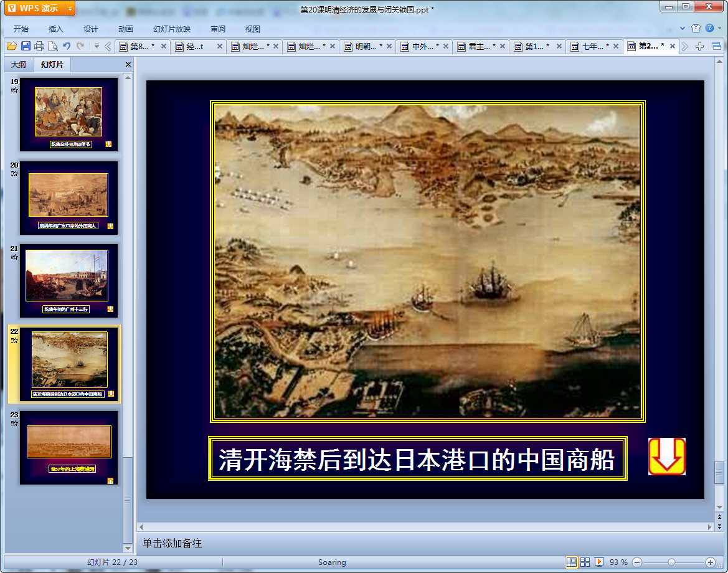Go to next slide using double-down arrow
Image resolution: width=728 pixels, height=573 pixels.
(719, 526)
